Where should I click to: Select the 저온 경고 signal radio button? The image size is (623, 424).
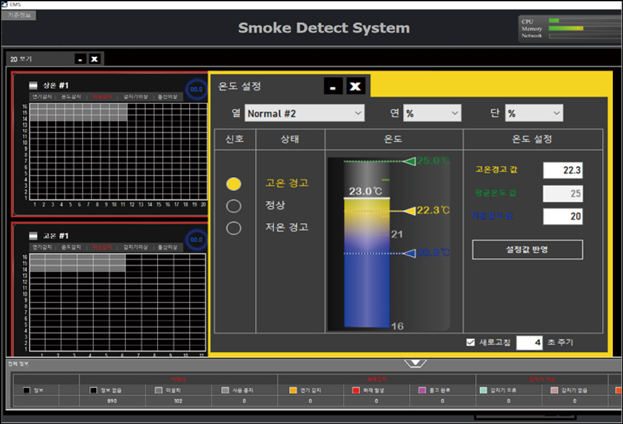pos(233,228)
